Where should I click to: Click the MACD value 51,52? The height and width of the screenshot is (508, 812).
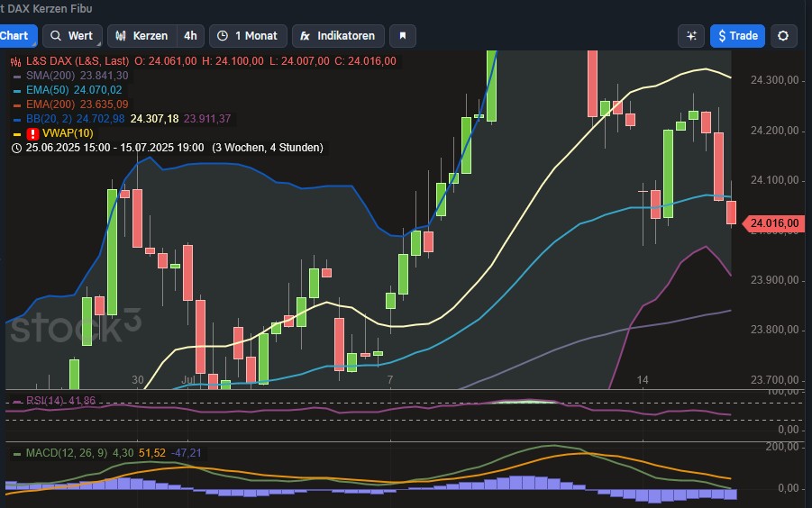pos(152,453)
